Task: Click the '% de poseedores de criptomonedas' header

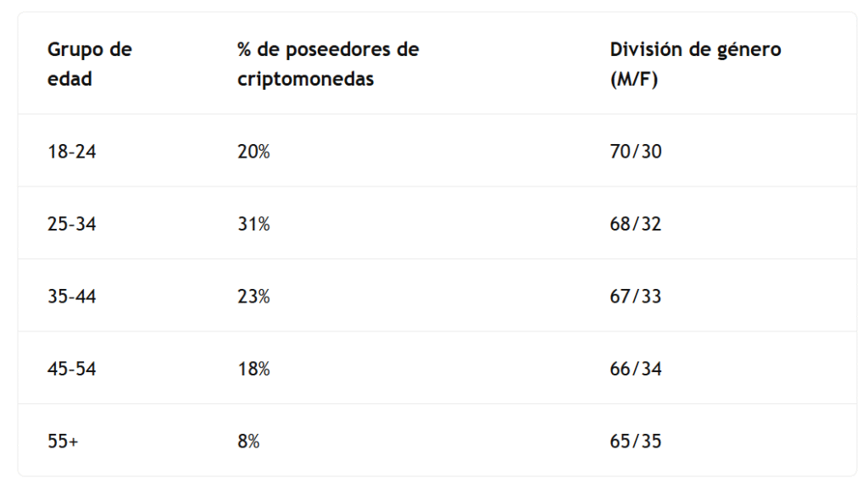Action: [x=328, y=64]
